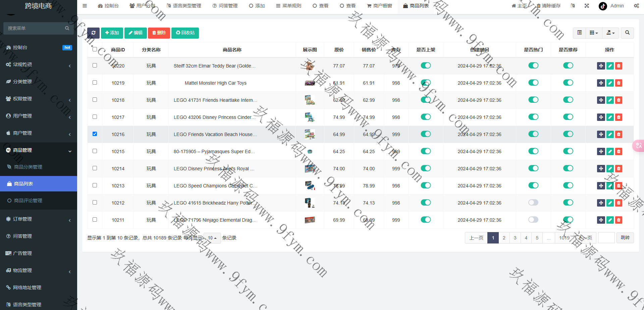The height and width of the screenshot is (310, 644).
Task: Toggle the sidebar hamburger menu icon
Action: coord(85,6)
